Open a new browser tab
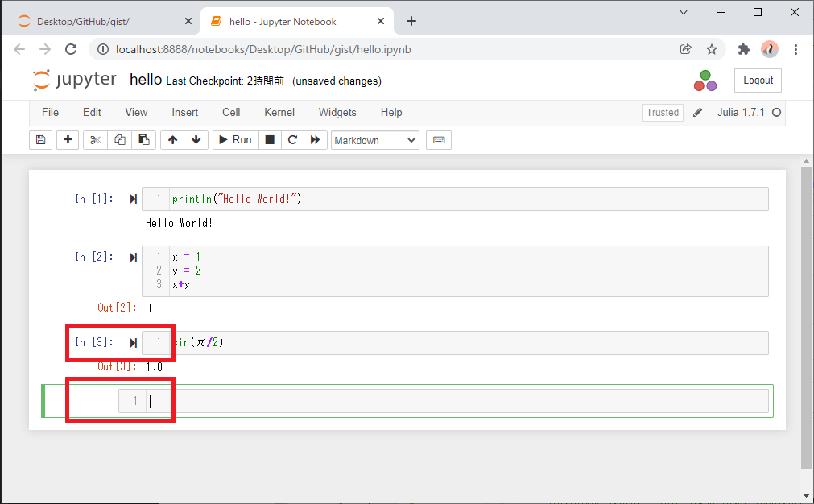 pos(411,21)
